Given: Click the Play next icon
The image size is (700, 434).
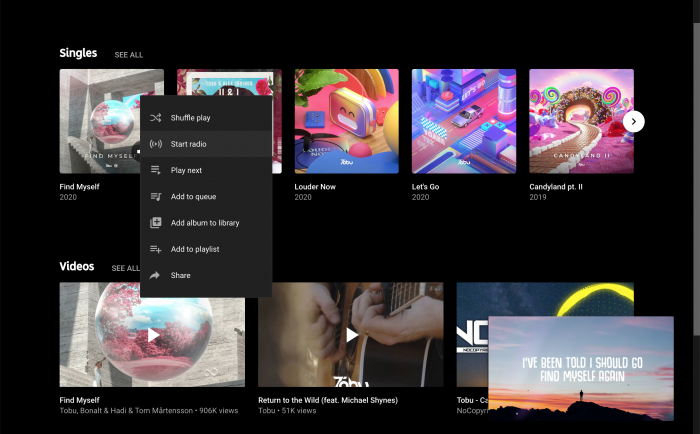Looking at the screenshot, I should pyautogui.click(x=155, y=170).
